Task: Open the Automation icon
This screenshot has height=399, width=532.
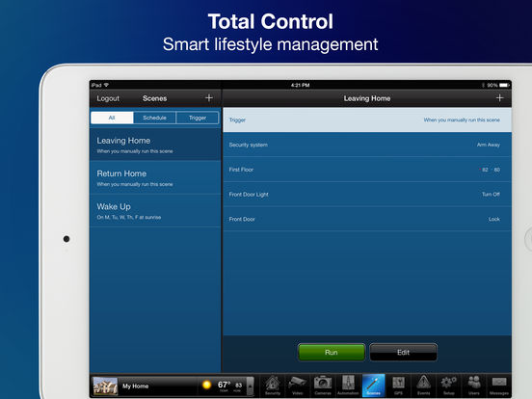Action: (348, 386)
